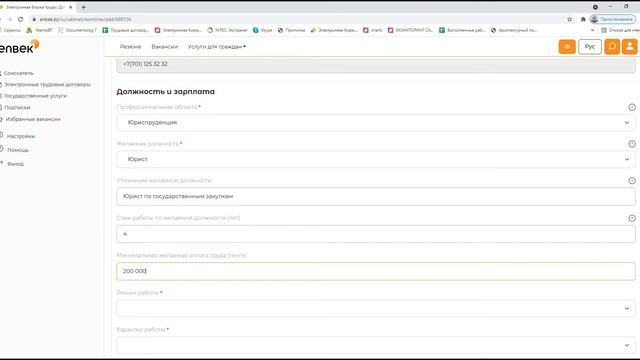Image resolution: width=640 pixels, height=360 pixels.
Task: Open the Резюме menu item
Action: tap(130, 47)
